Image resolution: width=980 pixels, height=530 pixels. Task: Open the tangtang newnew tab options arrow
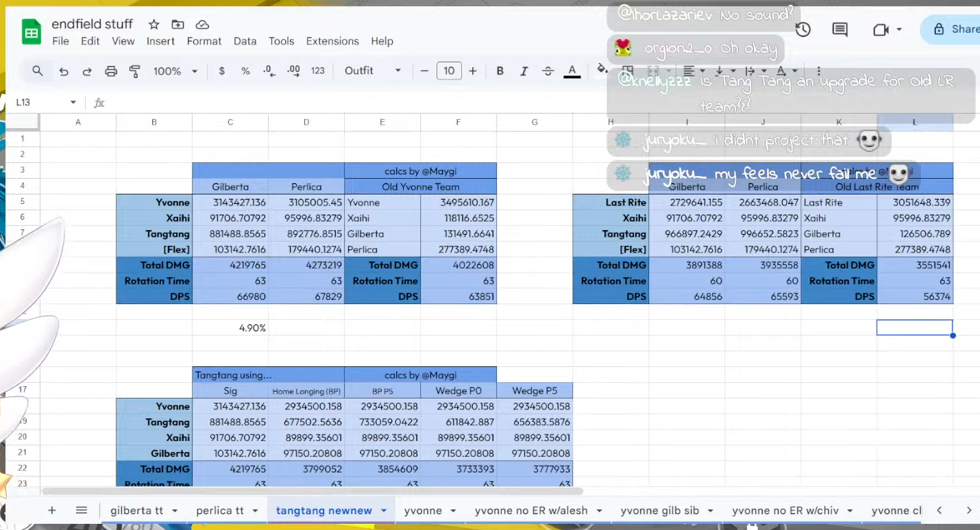[x=384, y=511]
